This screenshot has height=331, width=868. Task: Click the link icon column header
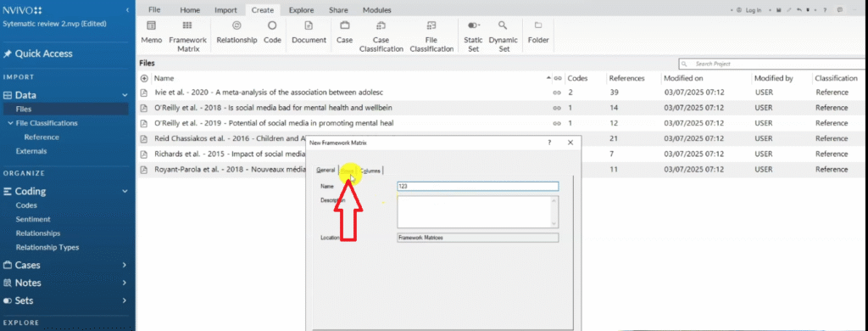558,78
